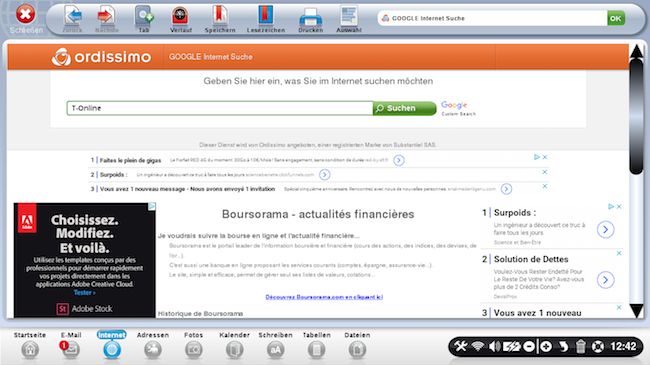Open the Verlauf history
Viewport: 650px width, 365px height.
[x=180, y=16]
